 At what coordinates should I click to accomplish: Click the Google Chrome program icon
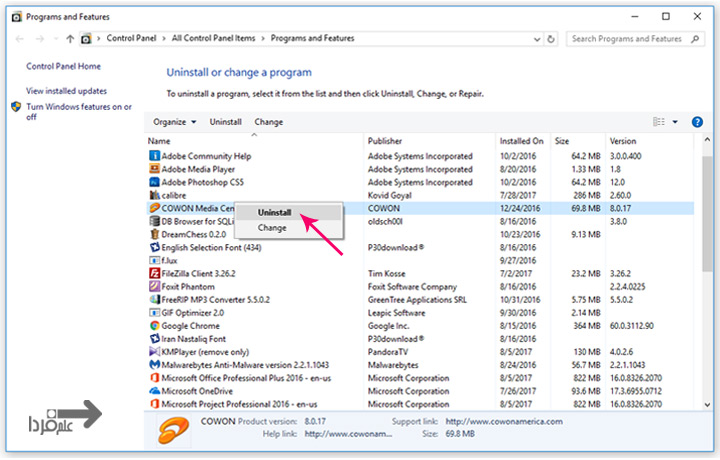pos(154,325)
